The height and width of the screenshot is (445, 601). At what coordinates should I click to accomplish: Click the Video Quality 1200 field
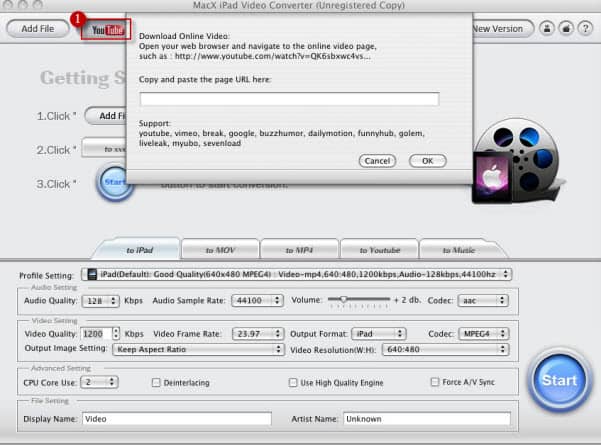tap(96, 334)
